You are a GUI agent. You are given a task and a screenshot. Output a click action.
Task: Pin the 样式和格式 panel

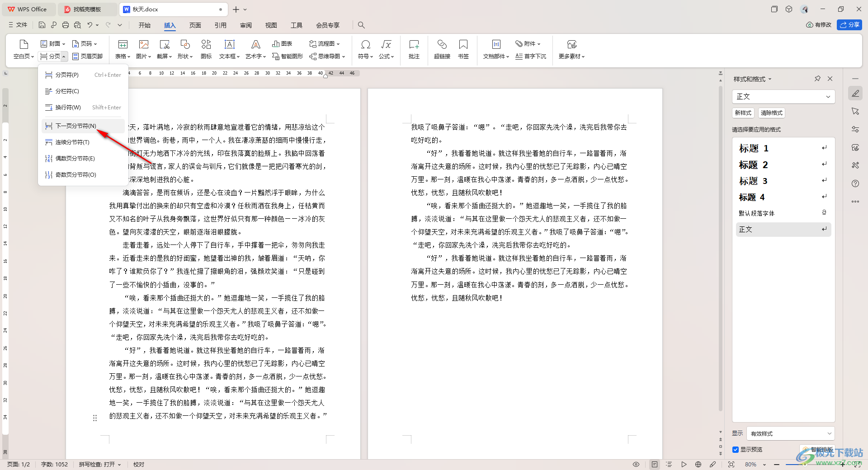[817, 79]
